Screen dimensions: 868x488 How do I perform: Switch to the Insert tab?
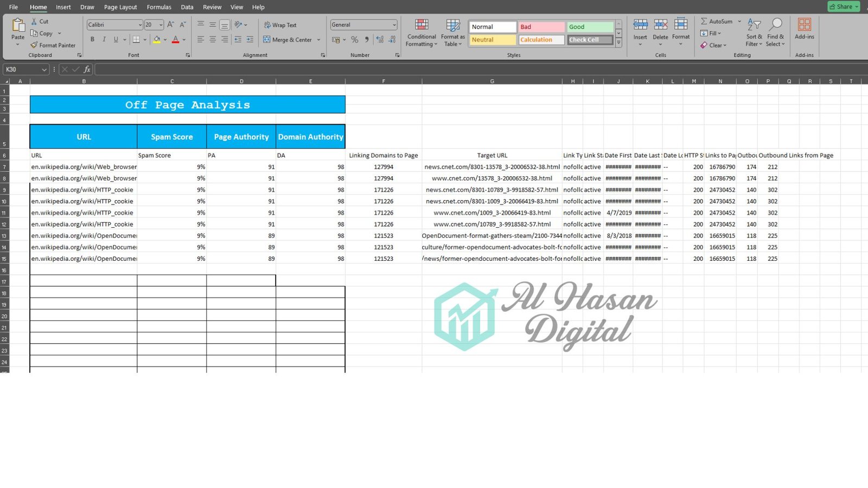[63, 7]
